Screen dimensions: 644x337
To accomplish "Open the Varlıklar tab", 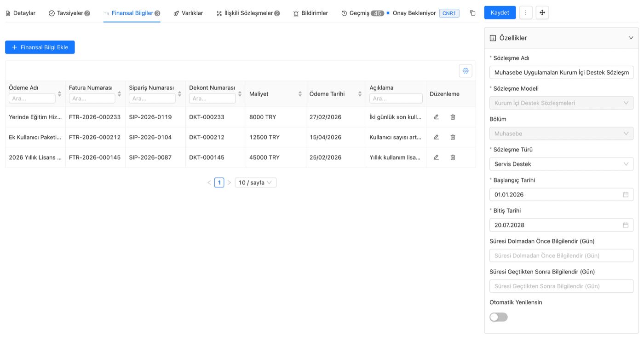I will (188, 13).
